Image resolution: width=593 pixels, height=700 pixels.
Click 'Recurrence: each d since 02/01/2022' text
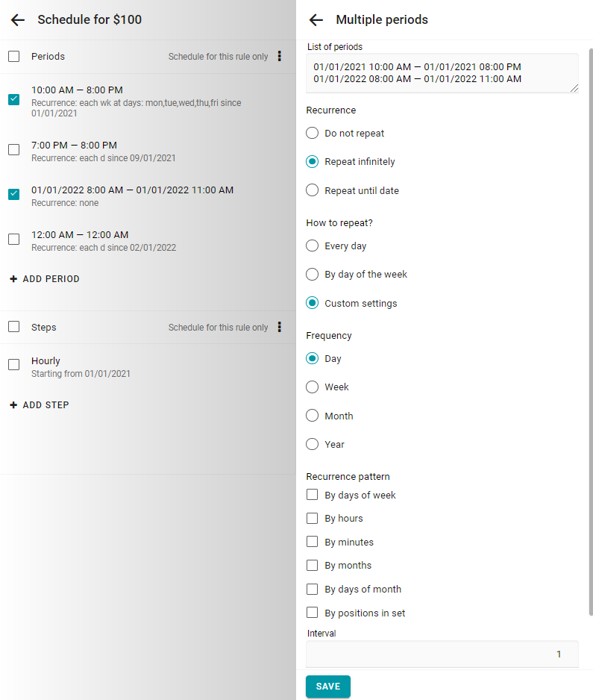[104, 247]
